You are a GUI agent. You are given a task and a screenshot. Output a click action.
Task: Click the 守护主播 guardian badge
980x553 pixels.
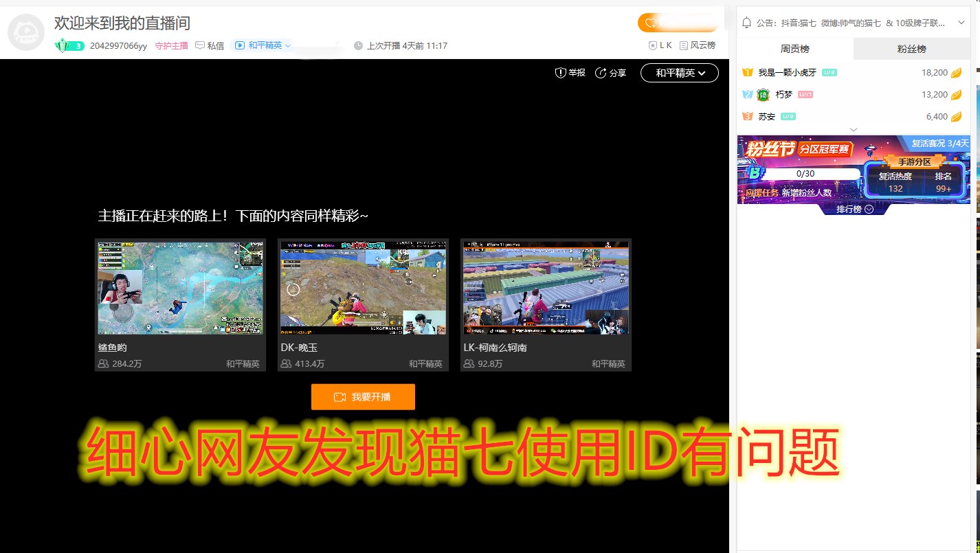(x=171, y=45)
